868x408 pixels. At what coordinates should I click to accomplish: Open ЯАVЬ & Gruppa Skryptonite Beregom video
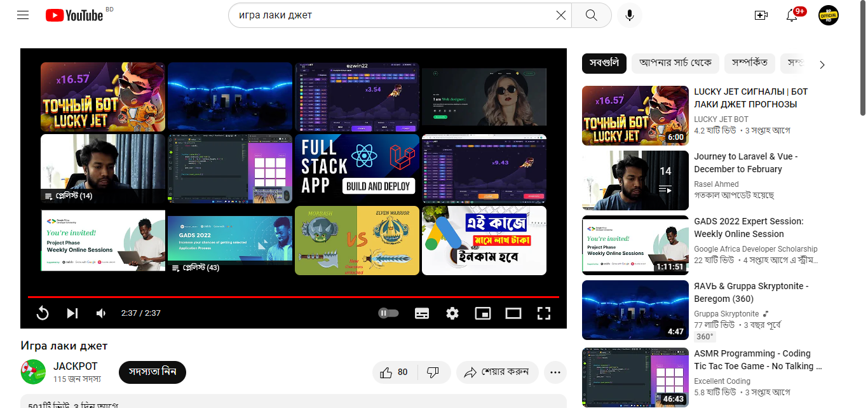pos(751,292)
